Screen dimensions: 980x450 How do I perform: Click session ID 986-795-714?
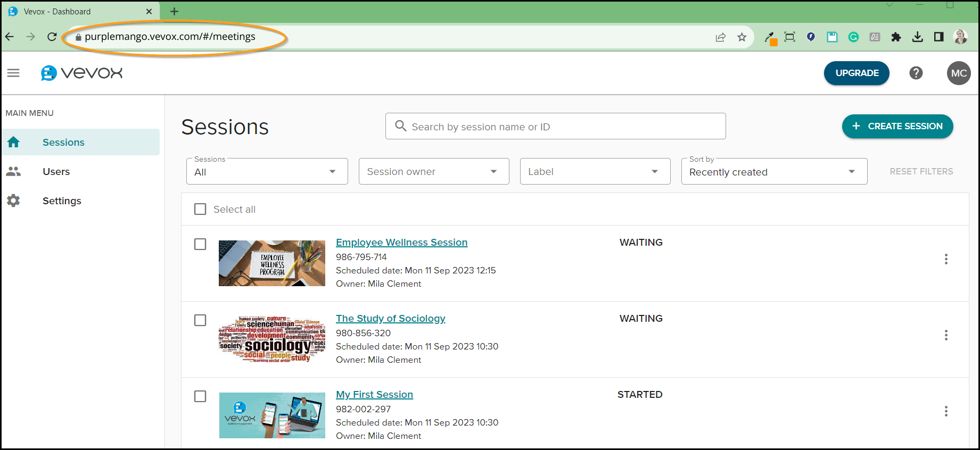(x=361, y=257)
